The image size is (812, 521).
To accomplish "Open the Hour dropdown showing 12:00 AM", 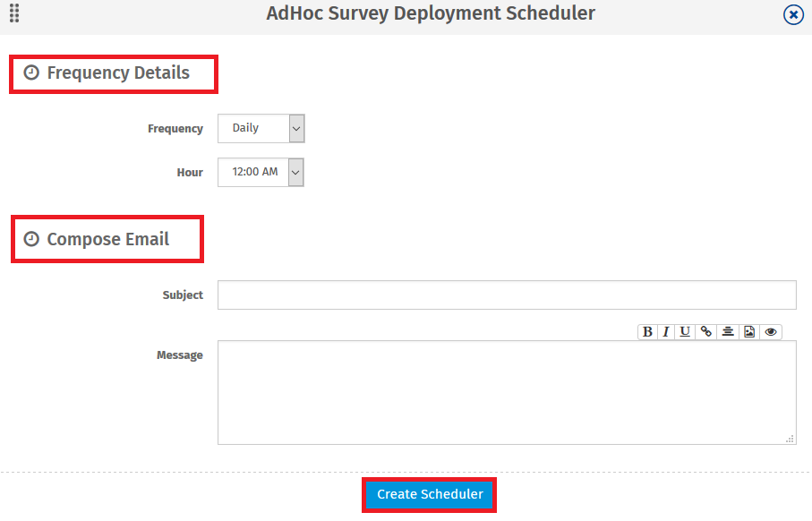I will pos(261,172).
